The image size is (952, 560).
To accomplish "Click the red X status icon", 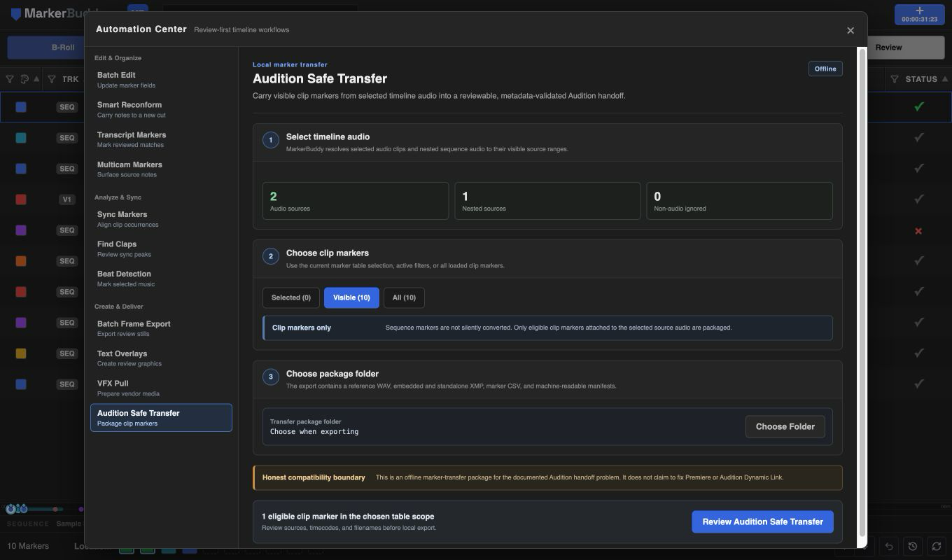I will (918, 230).
